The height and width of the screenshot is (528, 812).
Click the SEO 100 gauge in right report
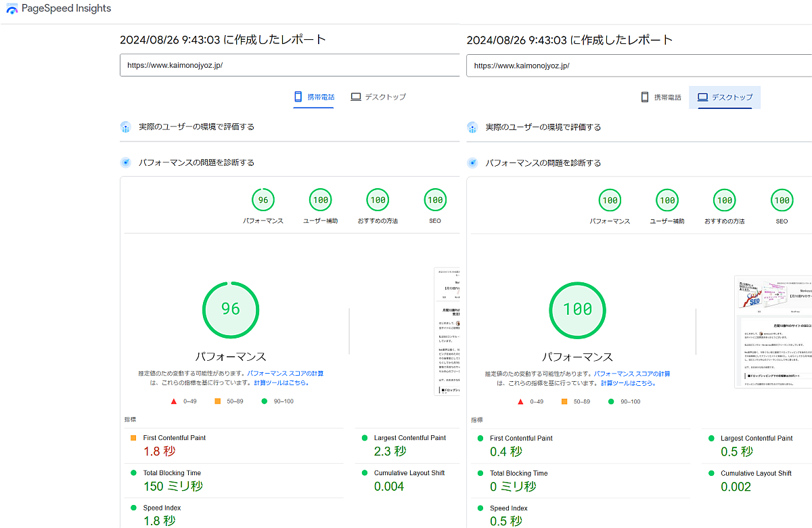point(782,200)
